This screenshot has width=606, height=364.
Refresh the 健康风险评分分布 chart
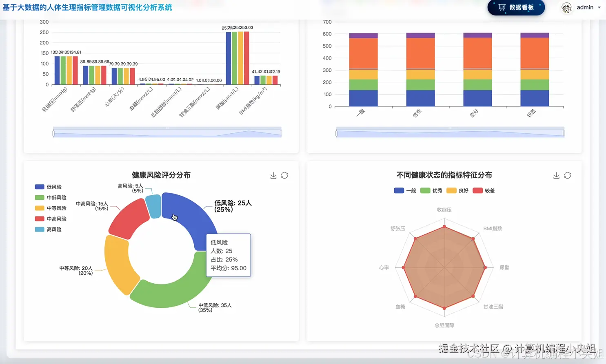pos(284,175)
